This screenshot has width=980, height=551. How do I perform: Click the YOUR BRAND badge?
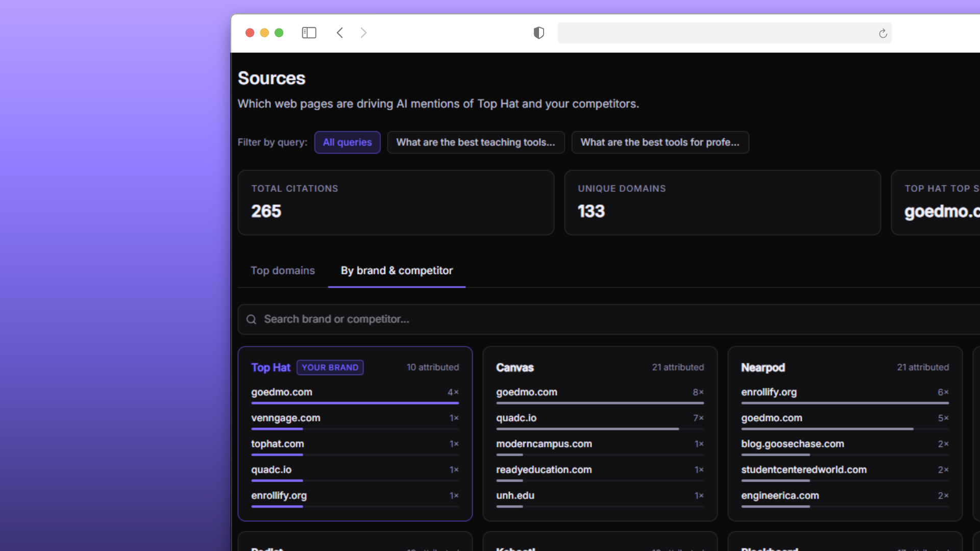(x=330, y=367)
